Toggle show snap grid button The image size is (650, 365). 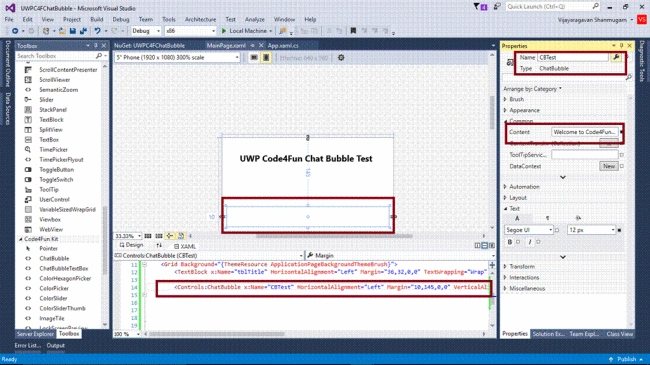pos(148,236)
